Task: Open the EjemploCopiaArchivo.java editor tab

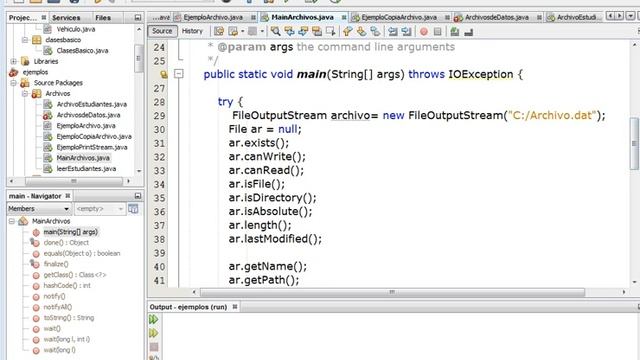Action: (x=399, y=17)
